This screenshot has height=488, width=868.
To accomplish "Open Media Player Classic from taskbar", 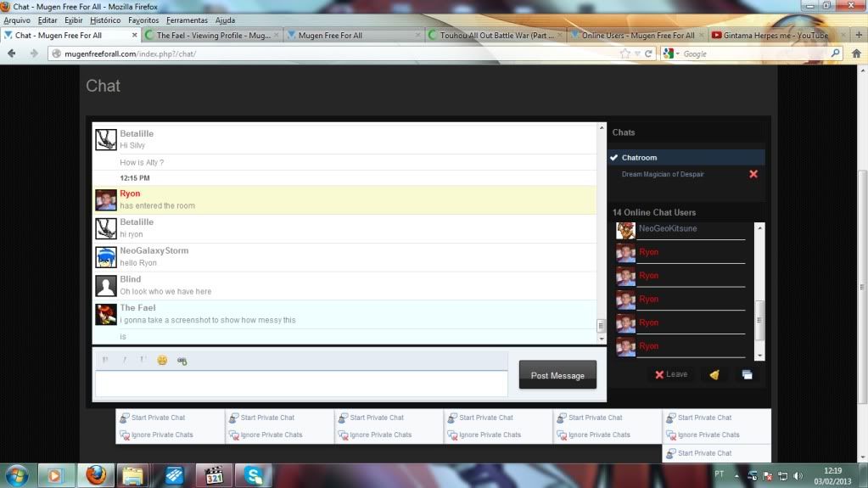I will click(x=214, y=476).
